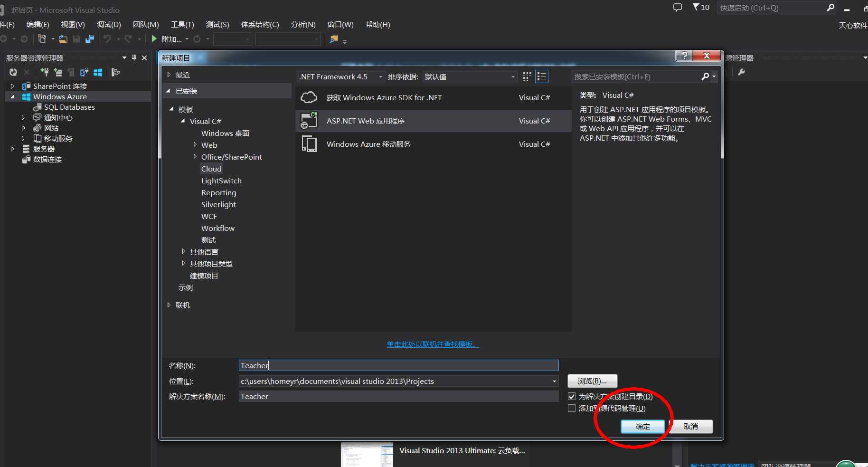Viewport: 868px width, 467px height.
Task: Open the sort-by dropdown showing 默认值
Action: pyautogui.click(x=470, y=76)
